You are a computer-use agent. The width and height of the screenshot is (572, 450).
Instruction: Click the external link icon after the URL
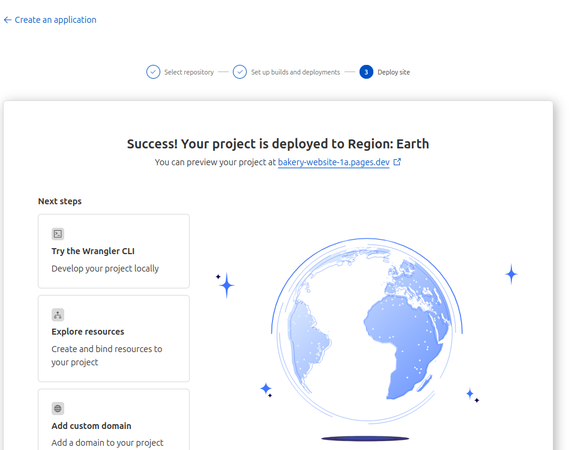pos(397,162)
